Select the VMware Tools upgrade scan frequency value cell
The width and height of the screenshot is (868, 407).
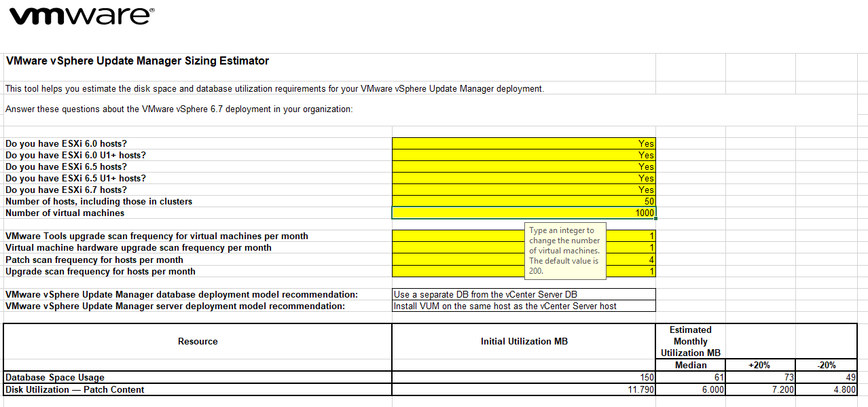(x=524, y=236)
